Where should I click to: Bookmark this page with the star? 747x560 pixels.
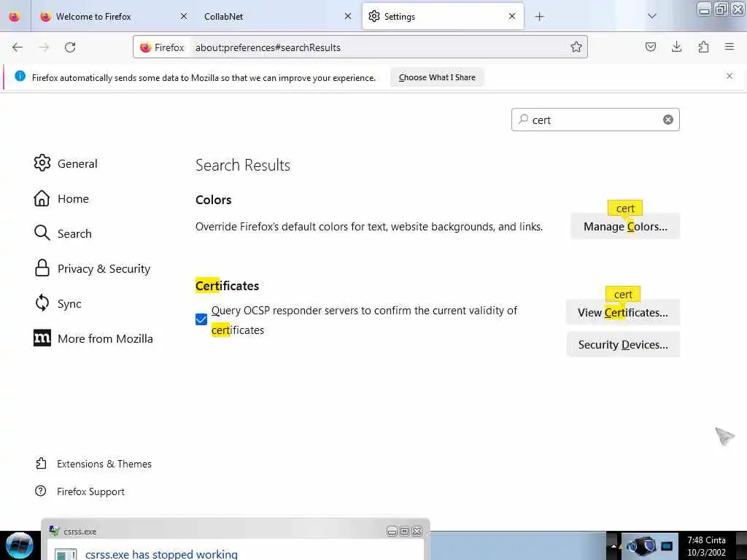coord(576,47)
